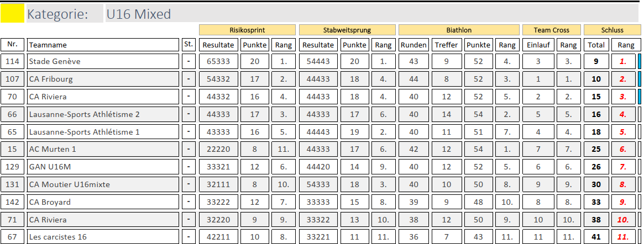The width and height of the screenshot is (644, 244).
Task: Select the Les carcistes 16 team cell
Action: click(x=103, y=237)
